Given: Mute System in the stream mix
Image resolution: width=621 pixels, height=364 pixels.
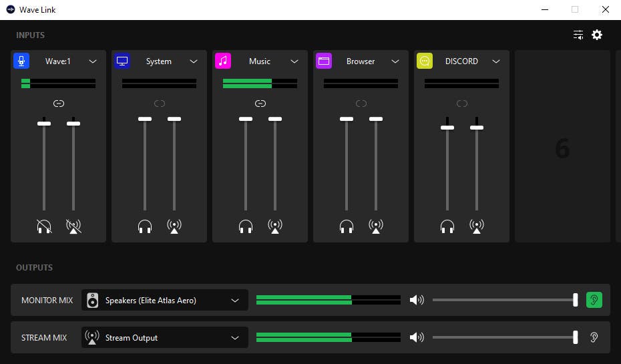Looking at the screenshot, I should point(174,226).
